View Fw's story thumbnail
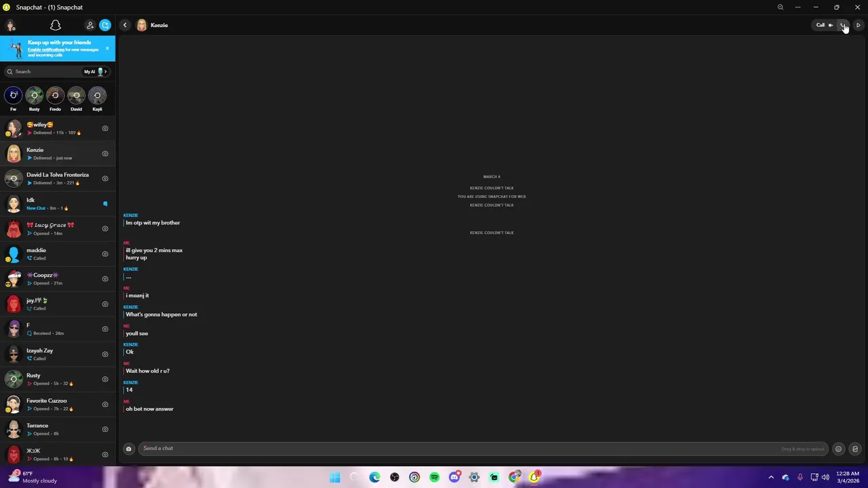 pos(13,96)
